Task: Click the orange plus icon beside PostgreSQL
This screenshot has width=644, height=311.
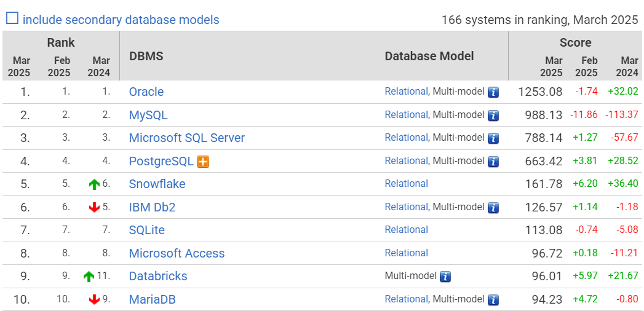Action: click(x=203, y=162)
